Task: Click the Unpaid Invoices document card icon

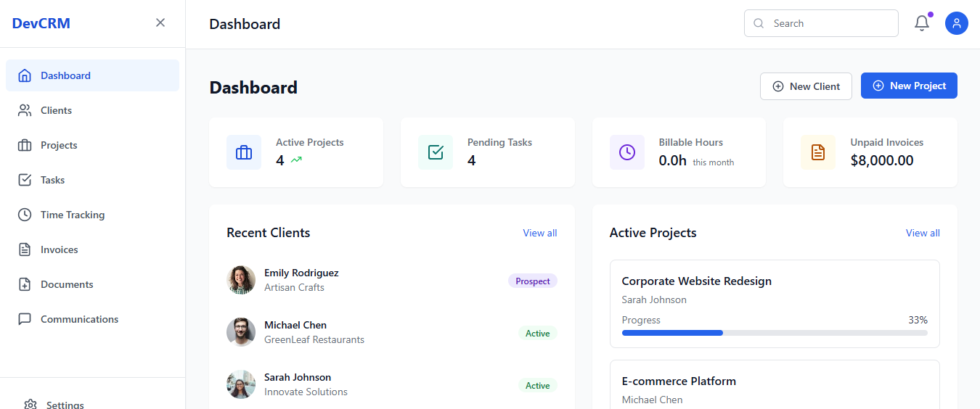Action: [818, 152]
